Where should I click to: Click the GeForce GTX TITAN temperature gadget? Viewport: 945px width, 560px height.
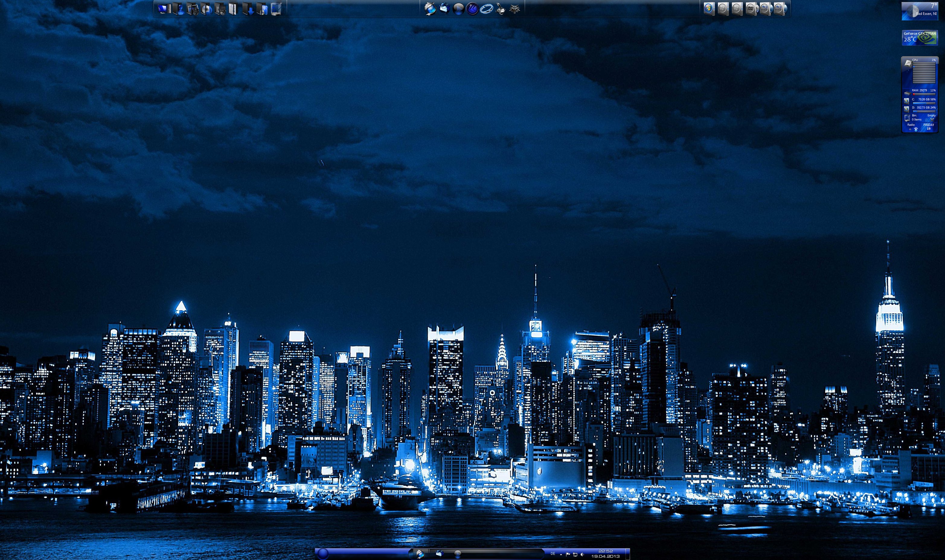pos(920,38)
